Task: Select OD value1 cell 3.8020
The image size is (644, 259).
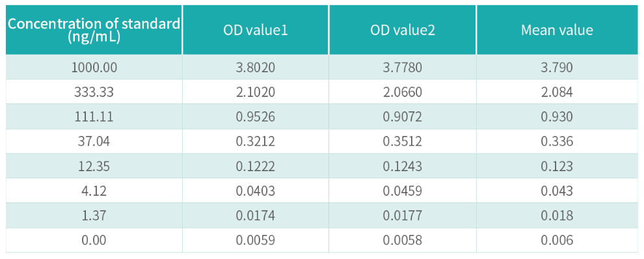Action: (256, 67)
